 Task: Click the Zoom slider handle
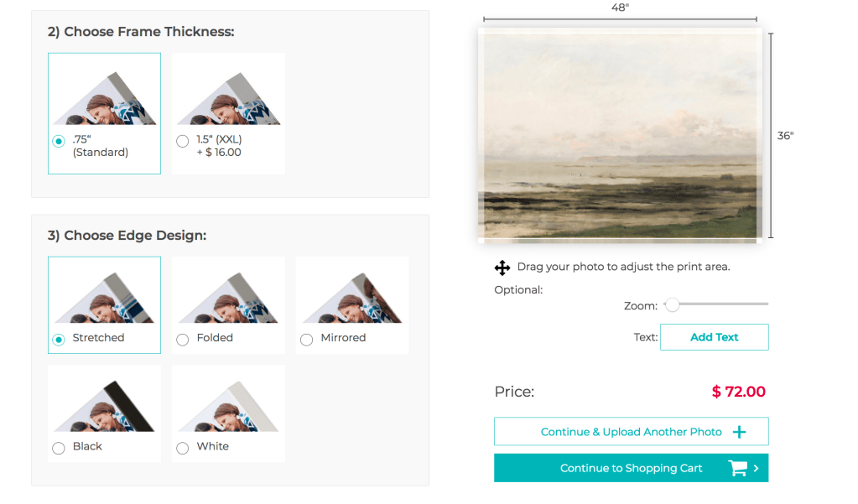[x=672, y=304]
